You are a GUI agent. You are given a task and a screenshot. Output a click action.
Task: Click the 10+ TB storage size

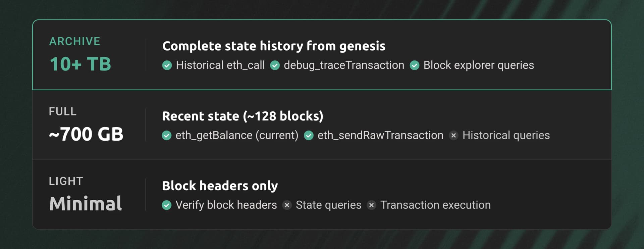pyautogui.click(x=80, y=64)
